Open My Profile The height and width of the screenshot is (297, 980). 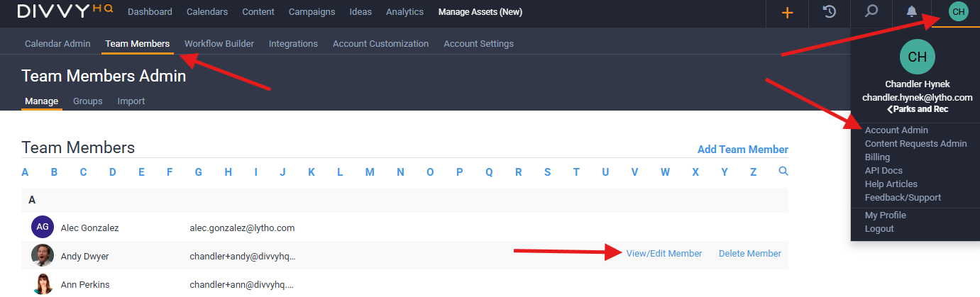pos(886,215)
